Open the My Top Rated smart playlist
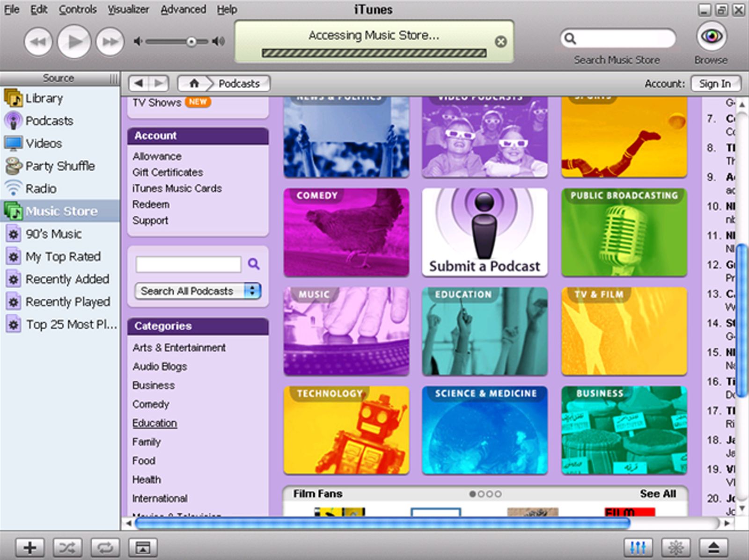Image resolution: width=749 pixels, height=560 pixels. coord(60,256)
